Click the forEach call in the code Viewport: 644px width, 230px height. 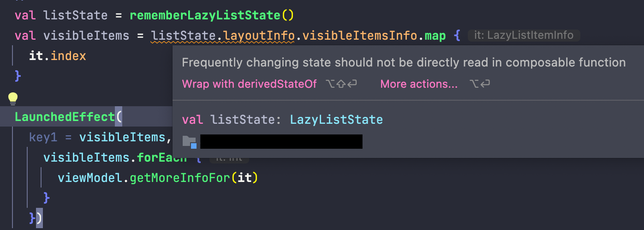click(161, 157)
